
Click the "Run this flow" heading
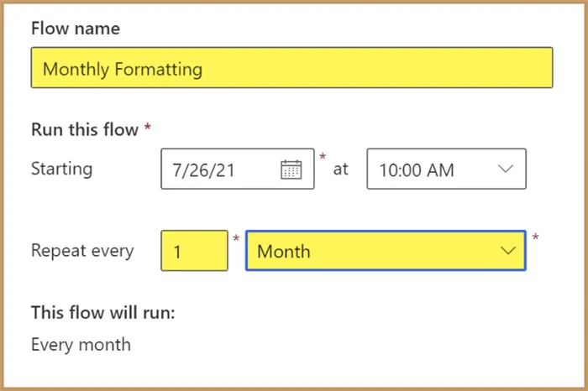coord(85,129)
